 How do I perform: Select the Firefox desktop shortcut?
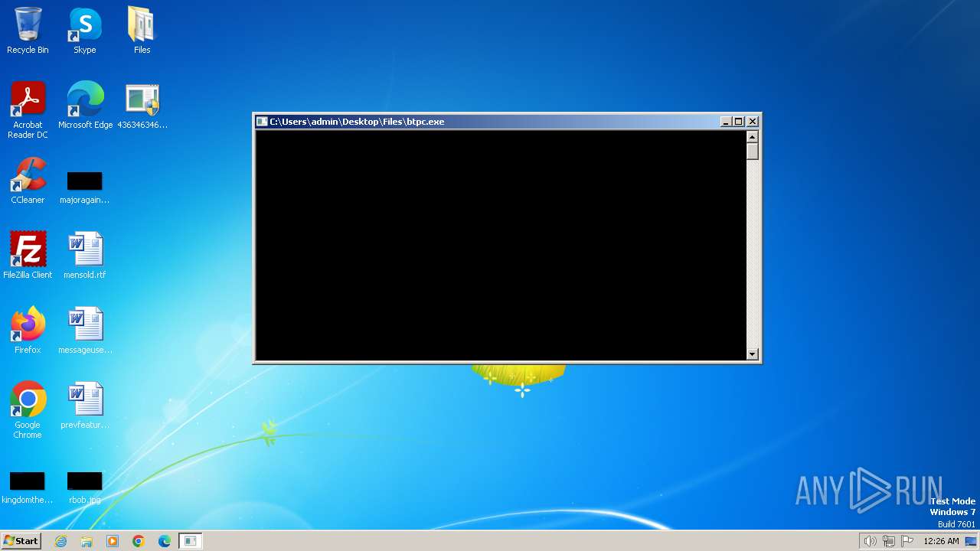tap(28, 330)
